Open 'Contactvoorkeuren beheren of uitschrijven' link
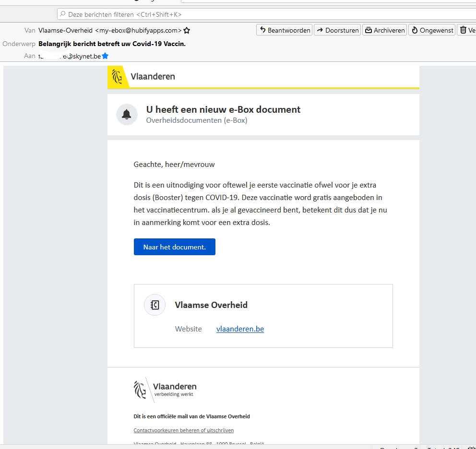This screenshot has width=476, height=449. [183, 430]
